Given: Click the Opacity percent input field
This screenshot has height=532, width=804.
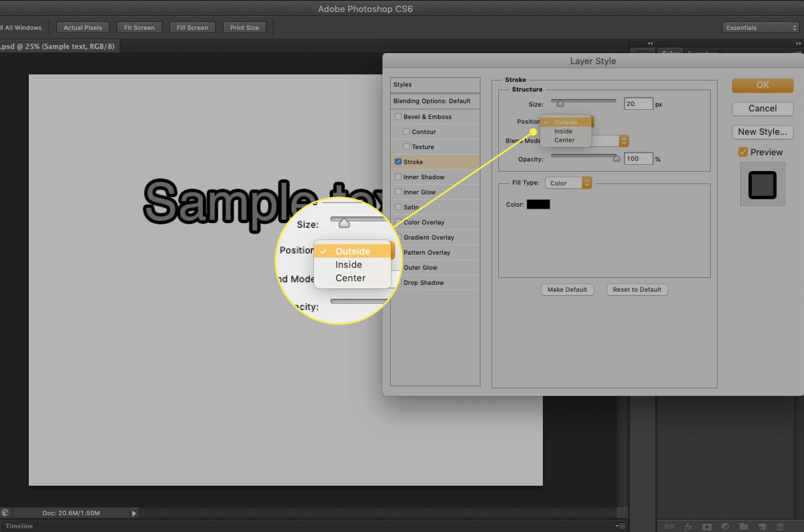Looking at the screenshot, I should click(x=638, y=159).
